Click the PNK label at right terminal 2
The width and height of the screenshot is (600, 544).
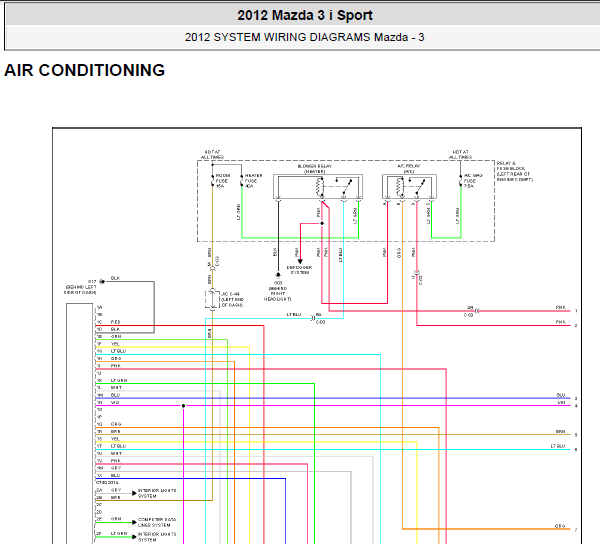point(561,322)
